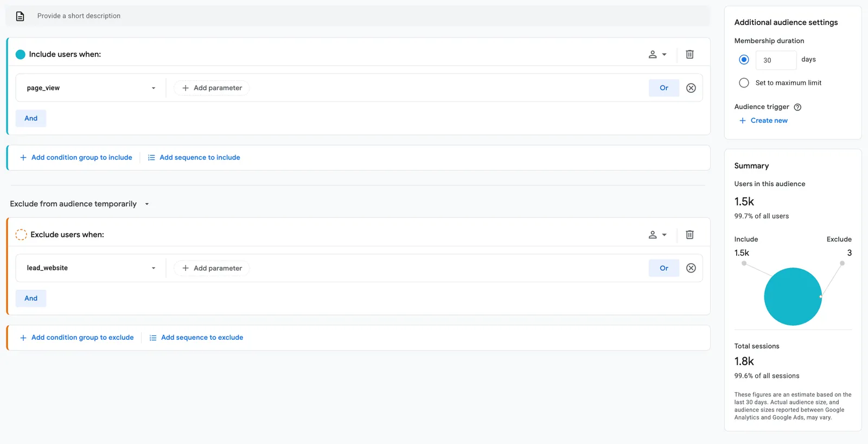
Task: Click And button under lead_website
Action: [x=31, y=299]
